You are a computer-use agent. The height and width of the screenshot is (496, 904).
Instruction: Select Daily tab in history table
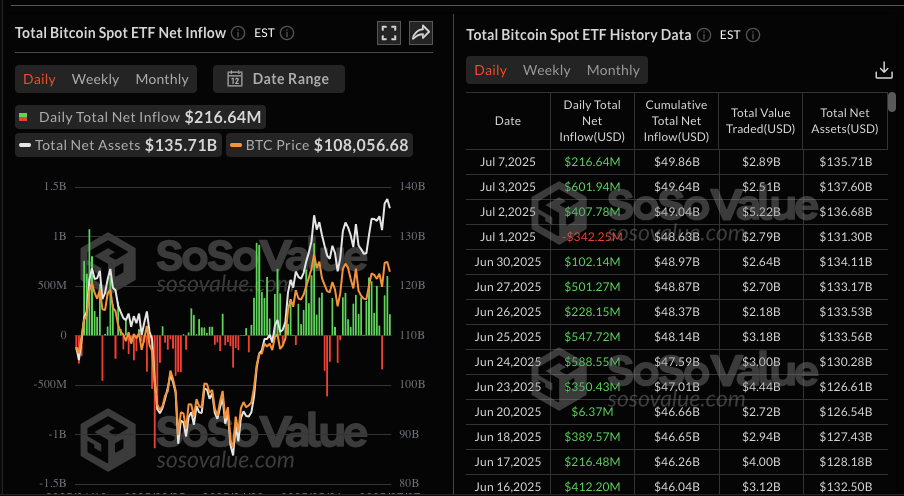(490, 70)
